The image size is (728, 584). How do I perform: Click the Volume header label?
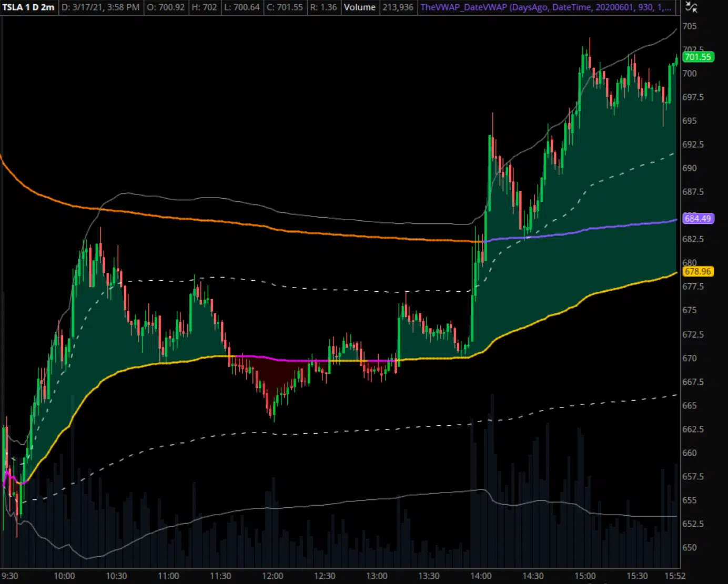coord(360,7)
